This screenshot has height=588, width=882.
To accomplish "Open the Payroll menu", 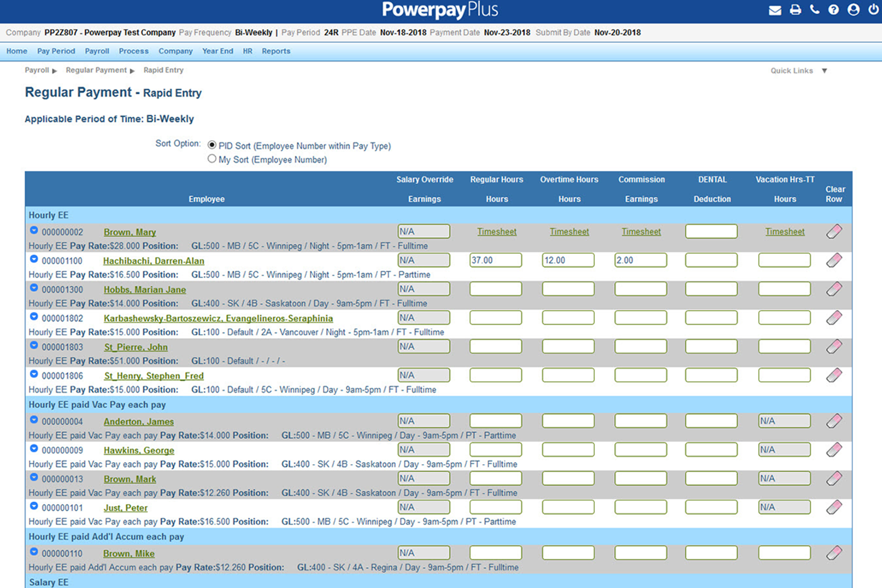I will click(97, 51).
